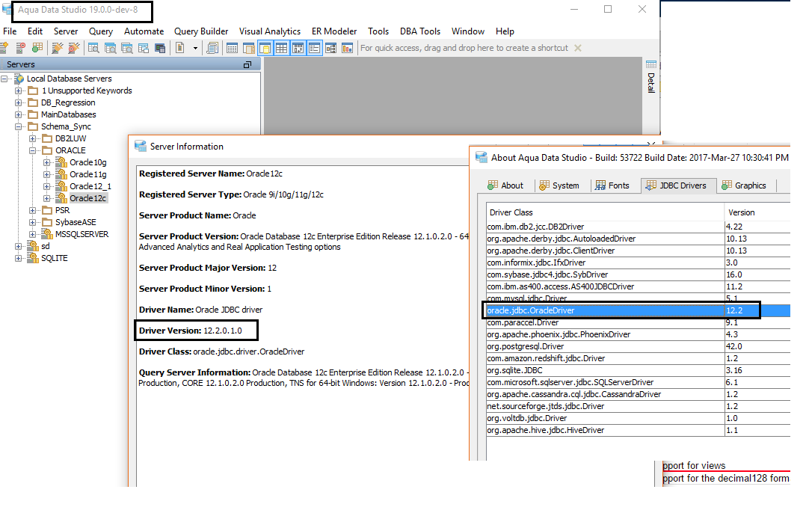Image resolution: width=812 pixels, height=528 pixels.
Task: Select the com.ibm.db2.jcc.DB2Driver row
Action: [638, 227]
